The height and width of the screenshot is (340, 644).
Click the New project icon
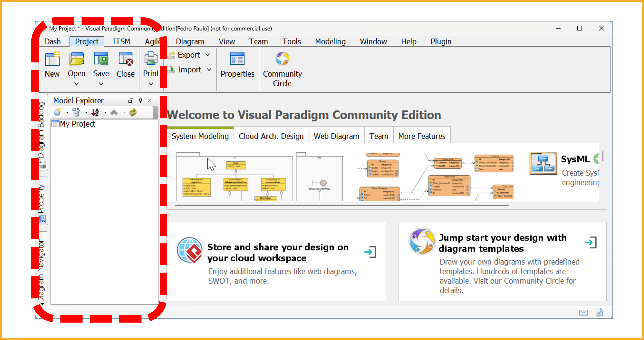click(x=52, y=59)
